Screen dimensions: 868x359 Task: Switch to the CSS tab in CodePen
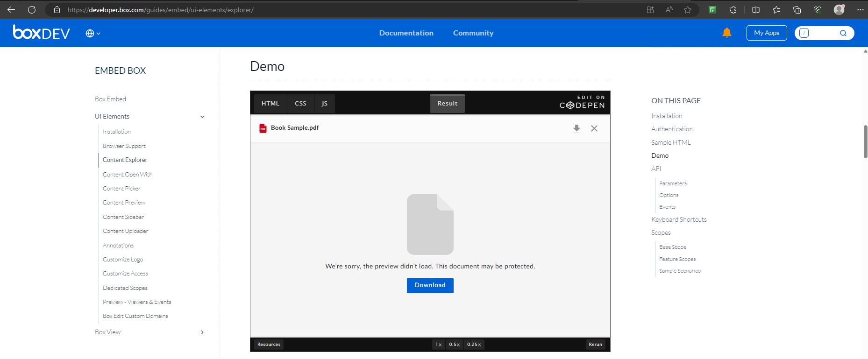[x=300, y=104]
